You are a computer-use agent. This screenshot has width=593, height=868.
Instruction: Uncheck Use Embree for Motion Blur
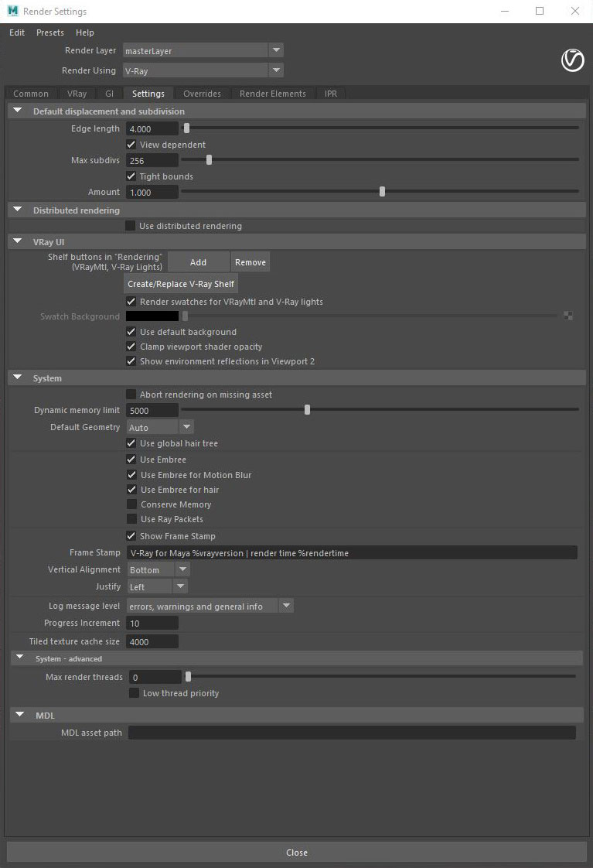131,475
